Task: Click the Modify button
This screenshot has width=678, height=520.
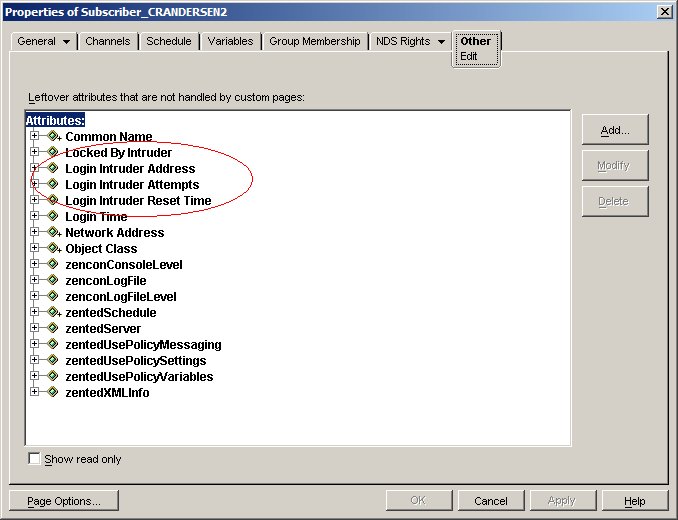Action: click(x=615, y=166)
